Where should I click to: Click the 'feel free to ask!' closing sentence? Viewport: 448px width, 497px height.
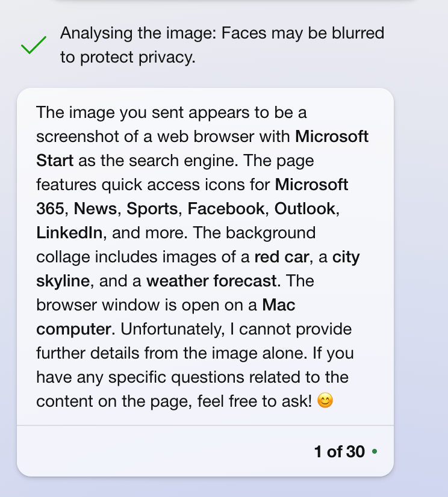255,401
